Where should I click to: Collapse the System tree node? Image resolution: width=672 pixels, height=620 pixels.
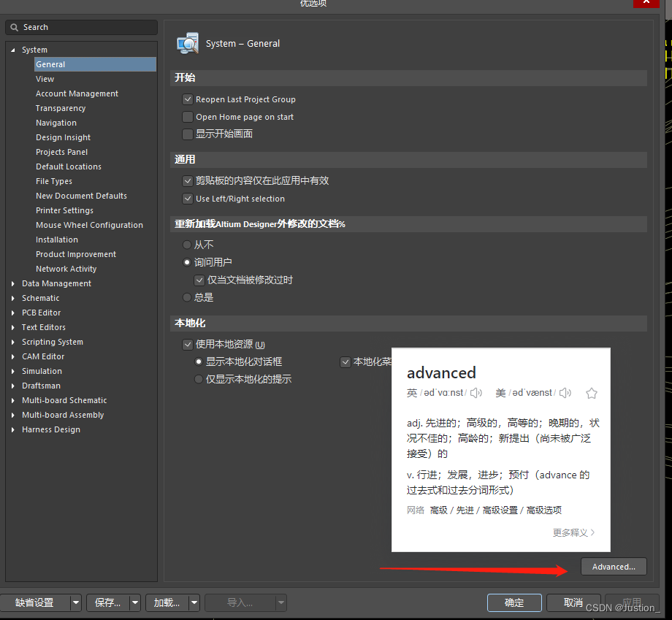pos(13,50)
